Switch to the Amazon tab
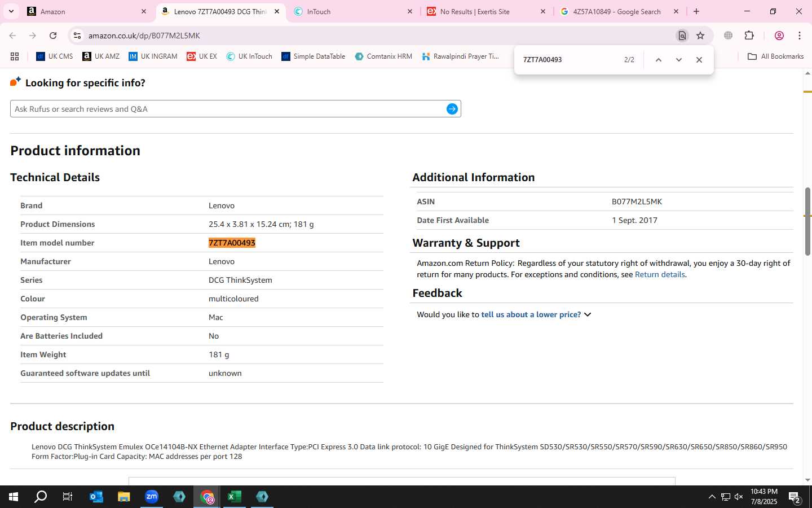Image resolution: width=812 pixels, height=508 pixels. coord(87,11)
